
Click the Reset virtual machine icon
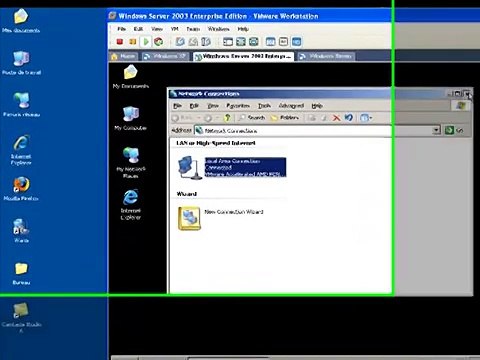(158, 42)
